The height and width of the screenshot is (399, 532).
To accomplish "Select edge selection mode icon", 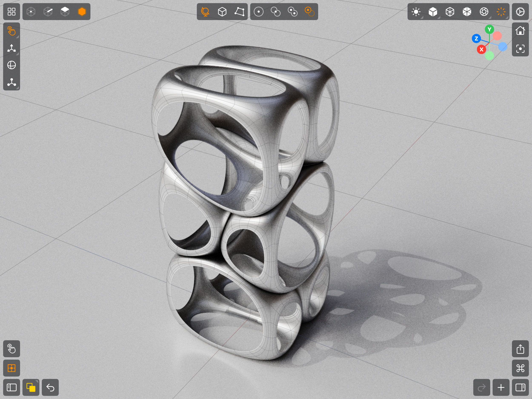I will coord(48,11).
